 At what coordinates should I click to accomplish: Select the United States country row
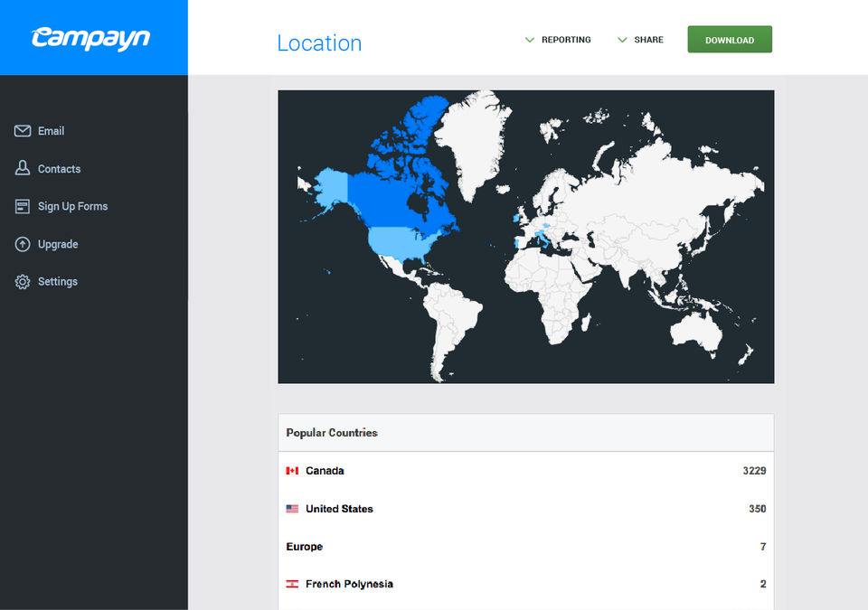(x=526, y=509)
